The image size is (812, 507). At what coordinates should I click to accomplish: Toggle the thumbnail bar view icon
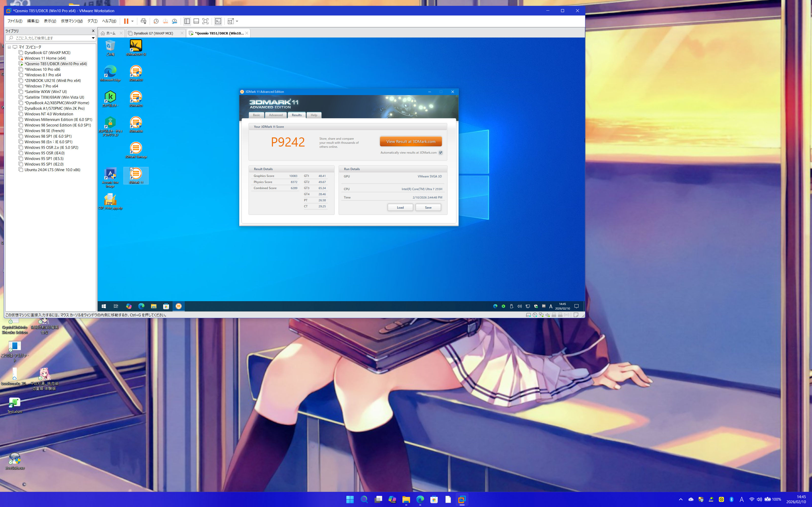coord(196,21)
